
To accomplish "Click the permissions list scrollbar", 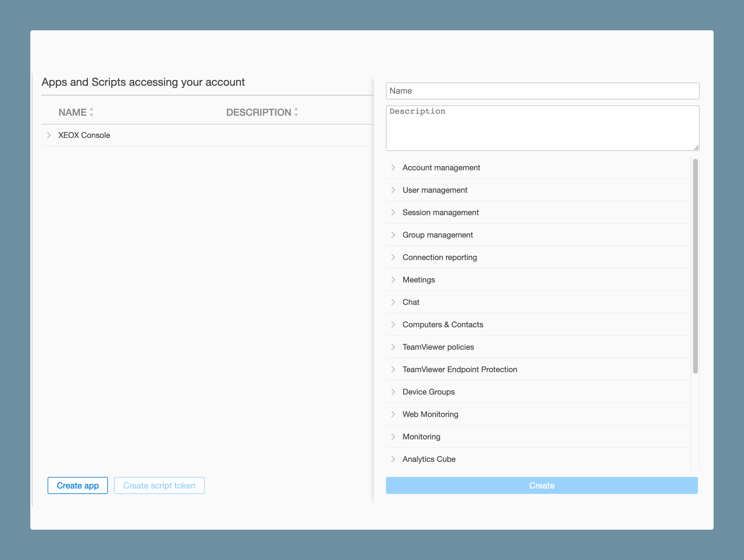I will (x=695, y=266).
